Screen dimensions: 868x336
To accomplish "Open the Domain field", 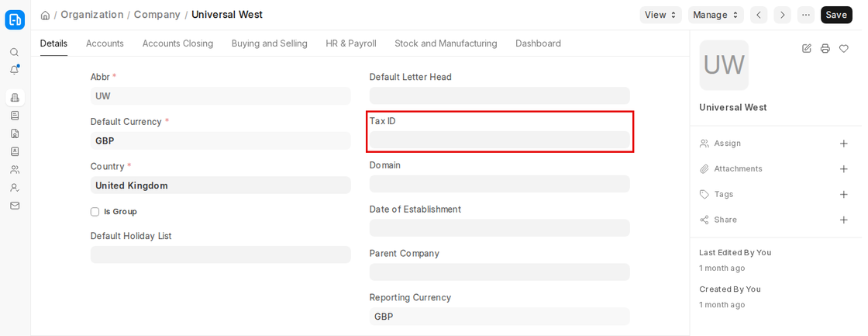I will [499, 184].
